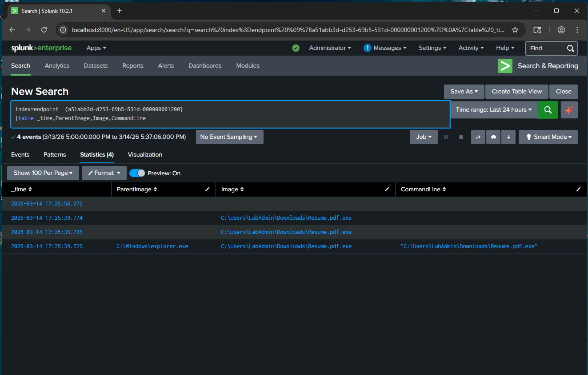
Task: Open the AI assistant sparkle icon
Action: tap(569, 109)
